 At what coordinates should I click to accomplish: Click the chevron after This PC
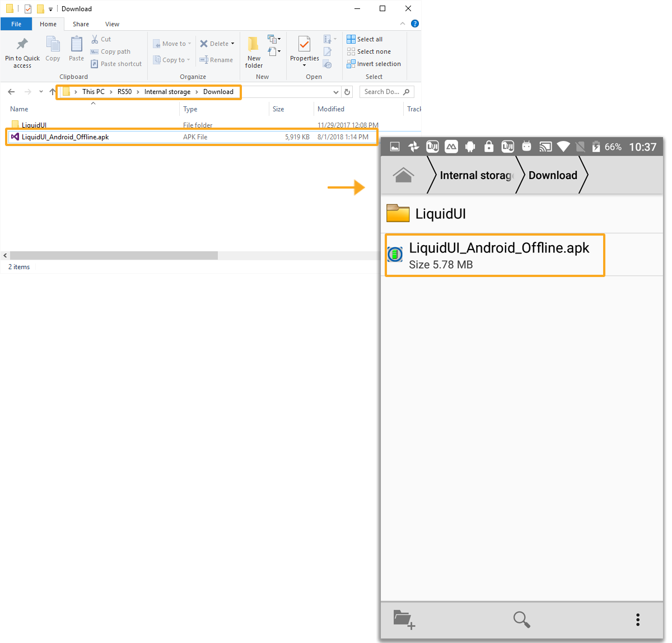[111, 92]
